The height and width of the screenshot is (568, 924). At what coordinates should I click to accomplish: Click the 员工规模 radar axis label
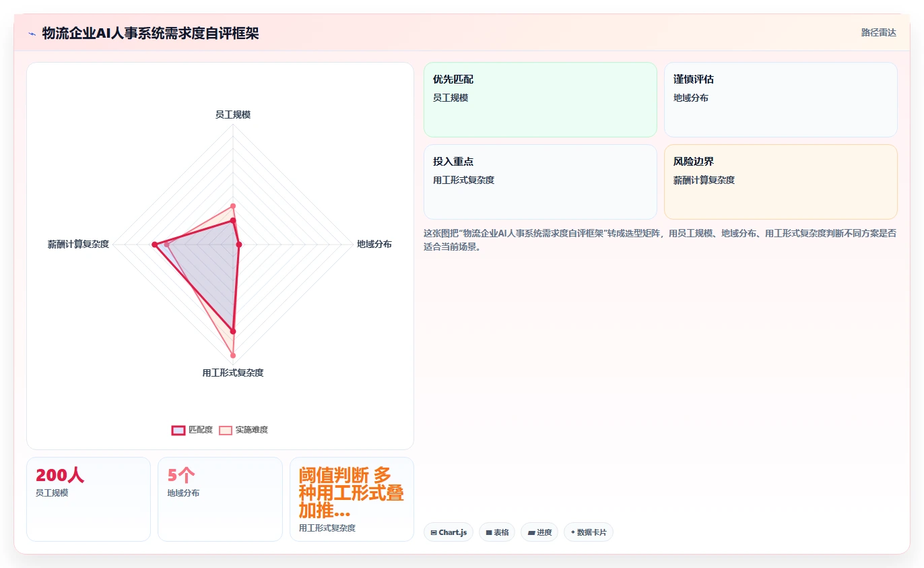233,115
